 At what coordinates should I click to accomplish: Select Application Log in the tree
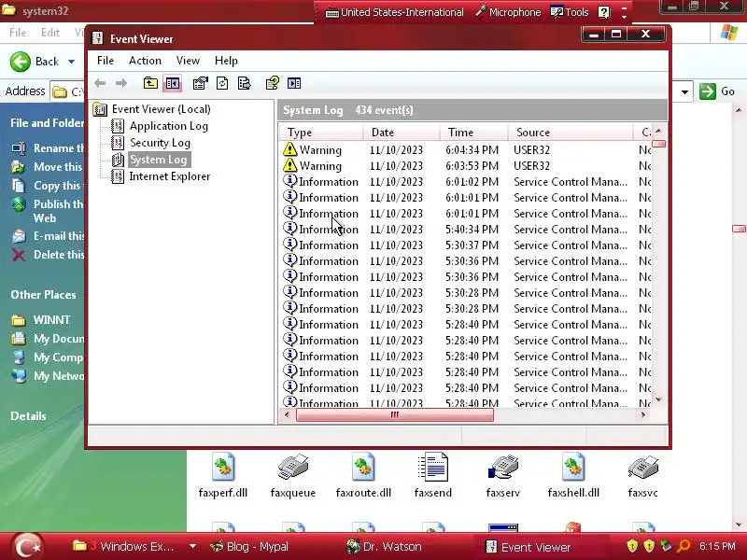[169, 126]
